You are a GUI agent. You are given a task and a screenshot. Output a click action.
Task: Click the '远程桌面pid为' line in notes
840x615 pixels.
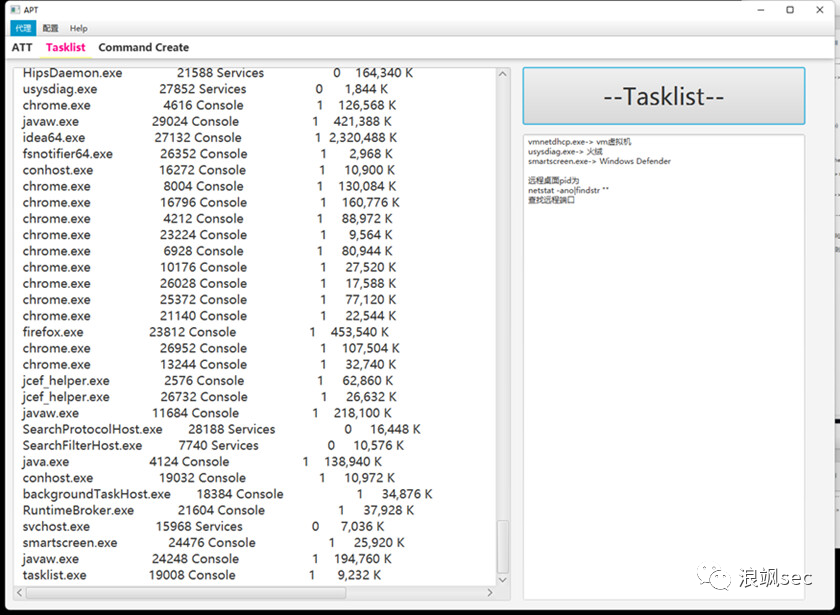point(553,181)
